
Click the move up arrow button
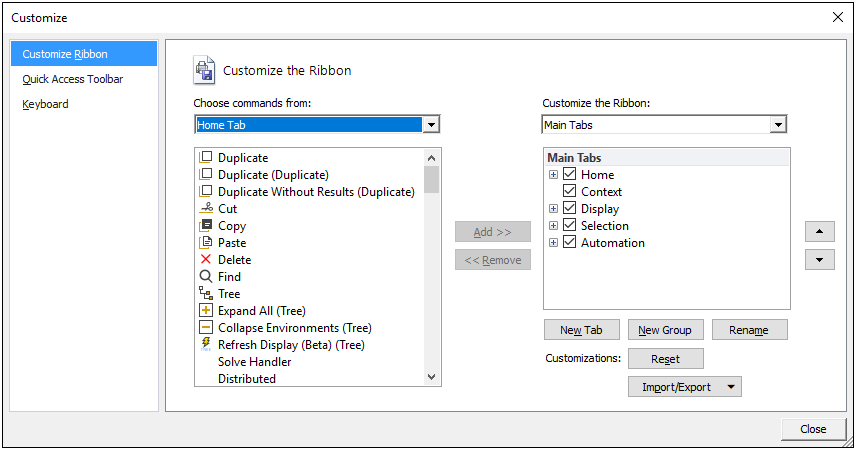[819, 232]
